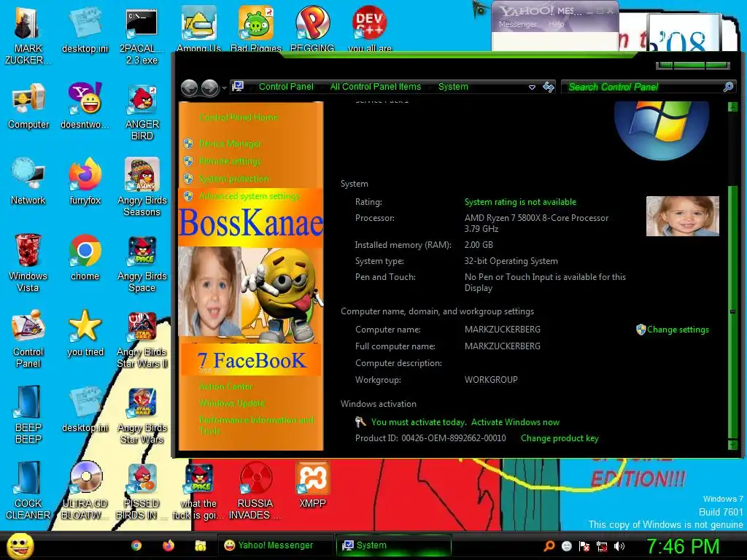Click the green vertical scrollbar thumb

[732, 312]
